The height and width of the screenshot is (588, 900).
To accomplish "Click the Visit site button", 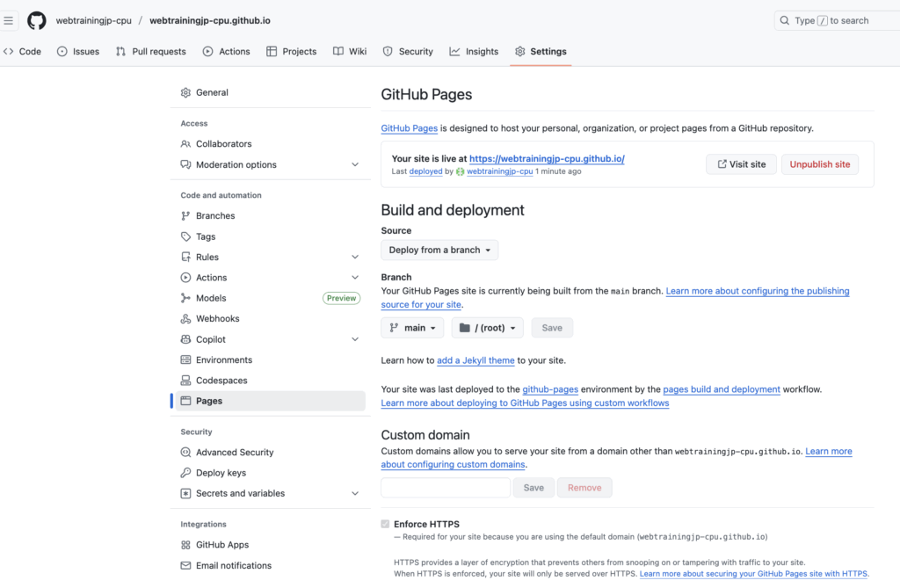I will 741,164.
